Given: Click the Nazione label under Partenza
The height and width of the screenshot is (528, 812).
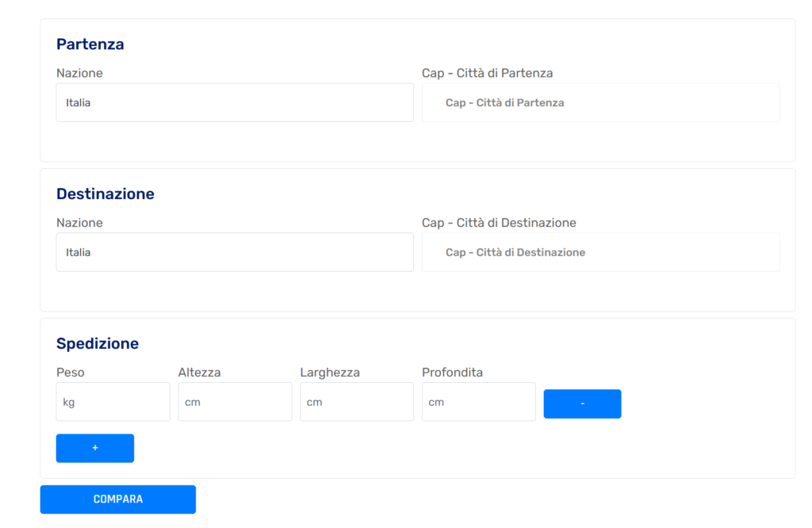Looking at the screenshot, I should click(79, 73).
